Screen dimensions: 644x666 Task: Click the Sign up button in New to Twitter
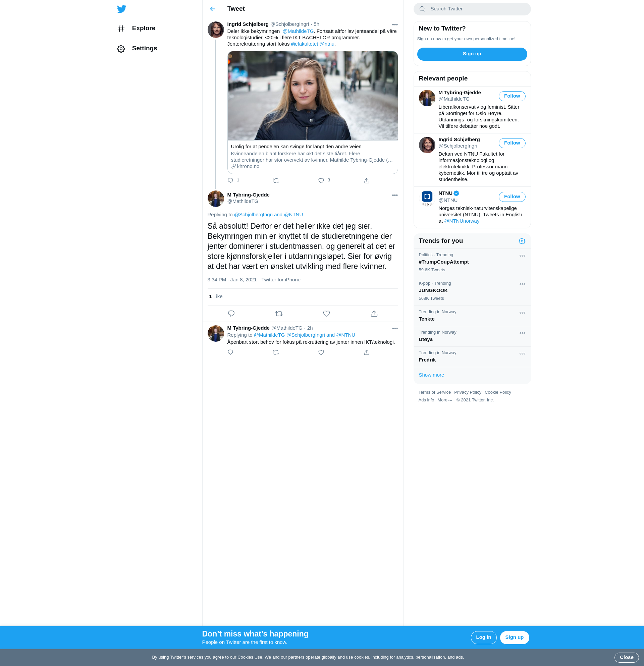(x=472, y=54)
